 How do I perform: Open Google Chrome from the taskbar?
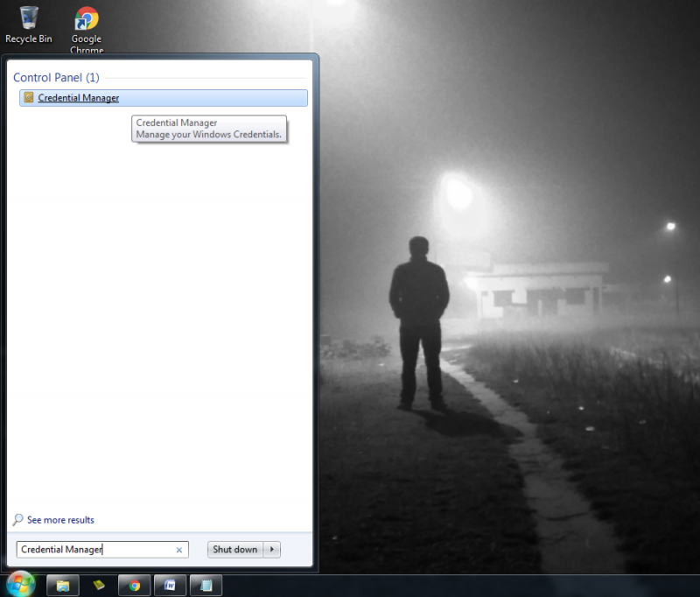pyautogui.click(x=135, y=586)
